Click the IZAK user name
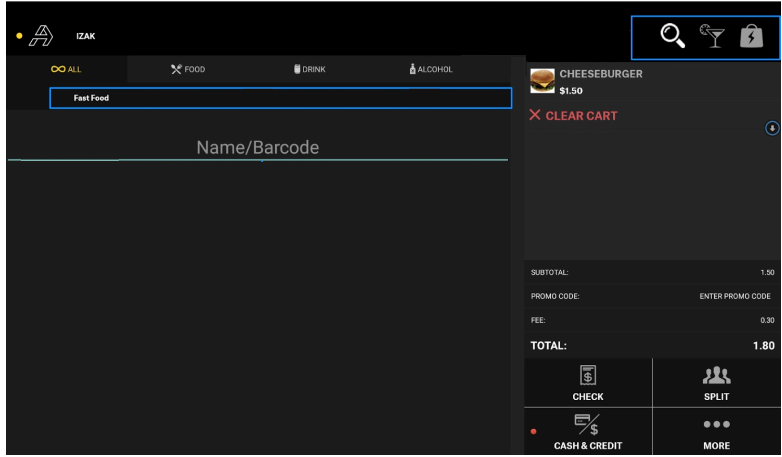The width and height of the screenshot is (782, 457). 86,38
